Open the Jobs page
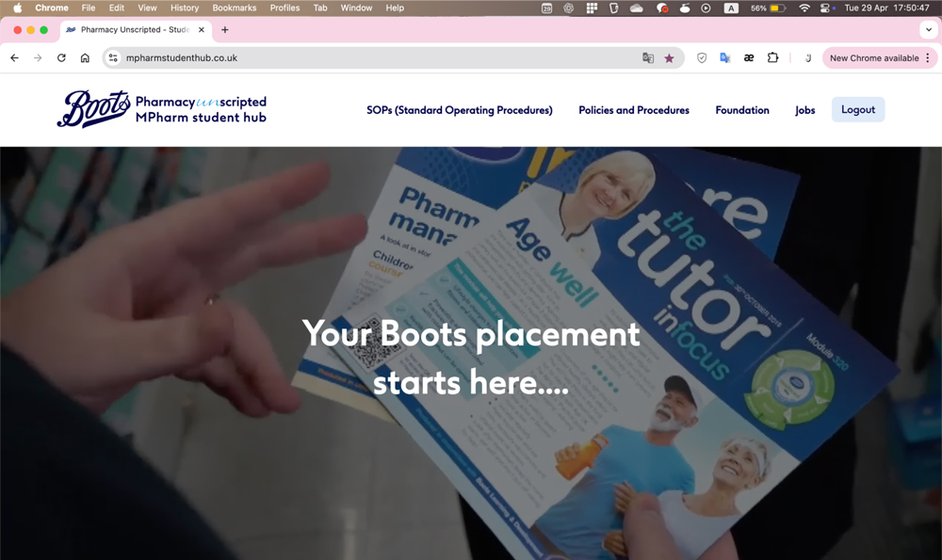This screenshot has width=942, height=560. click(805, 110)
